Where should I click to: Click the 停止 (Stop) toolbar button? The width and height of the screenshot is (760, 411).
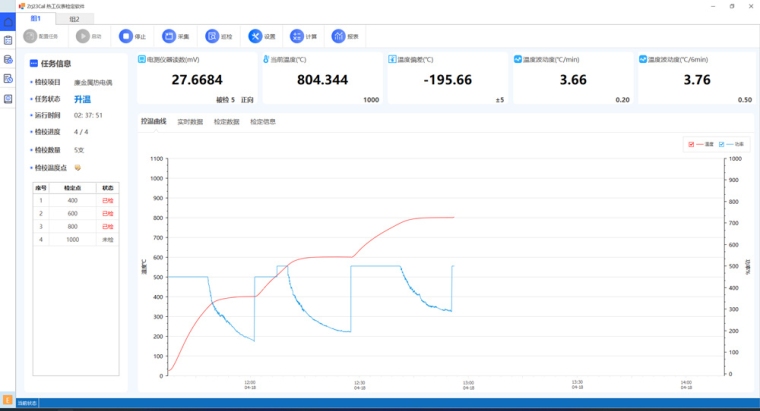pyautogui.click(x=132, y=37)
